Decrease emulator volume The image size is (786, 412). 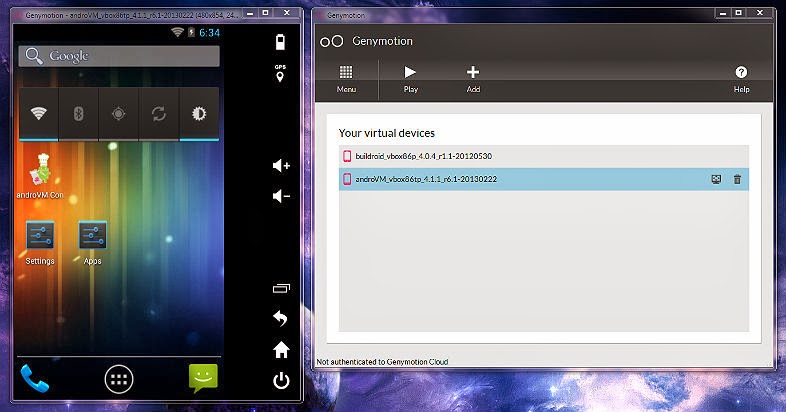click(281, 196)
